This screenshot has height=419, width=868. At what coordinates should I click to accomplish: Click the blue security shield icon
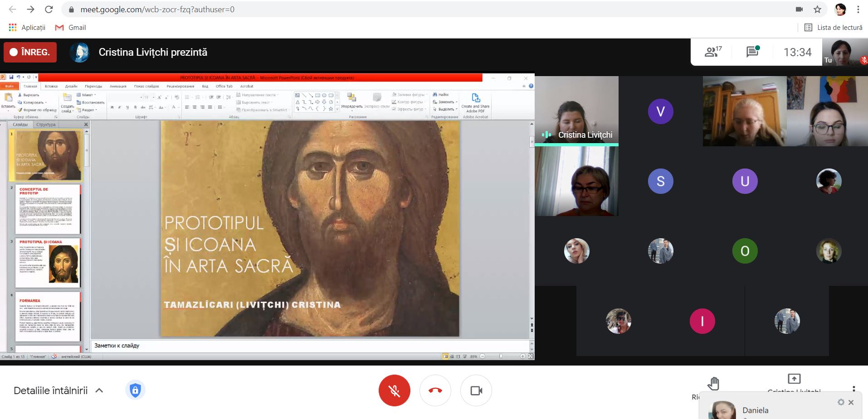pyautogui.click(x=135, y=390)
